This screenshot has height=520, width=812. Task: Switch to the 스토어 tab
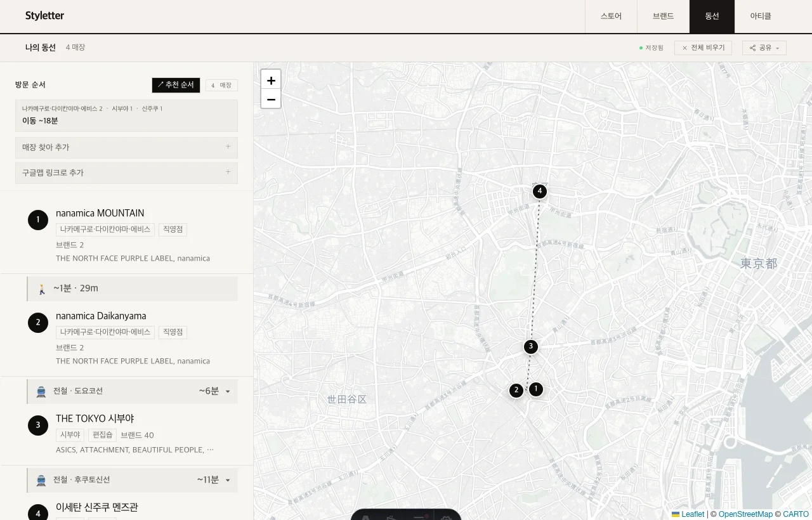[x=611, y=16]
